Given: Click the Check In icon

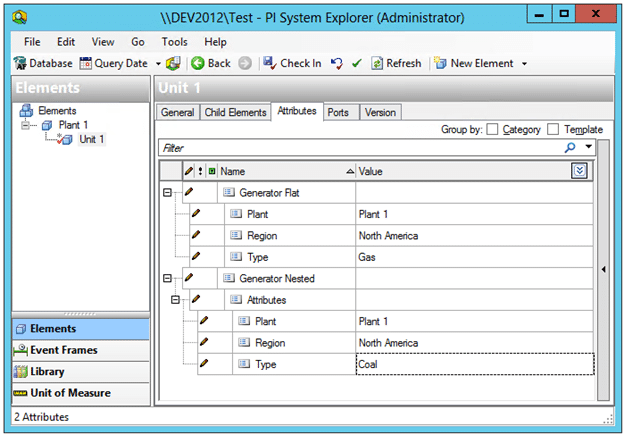Looking at the screenshot, I should click(x=269, y=63).
